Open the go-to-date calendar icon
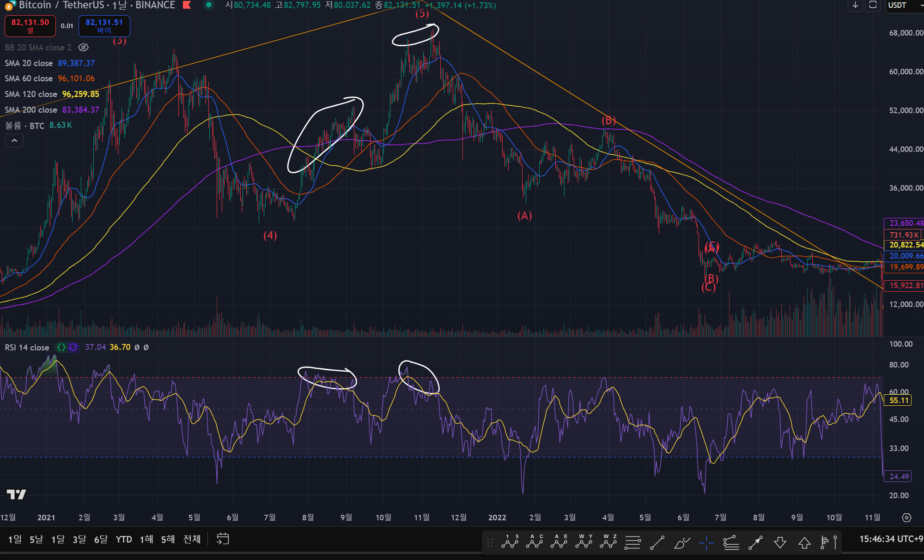The image size is (924, 560). click(x=223, y=539)
